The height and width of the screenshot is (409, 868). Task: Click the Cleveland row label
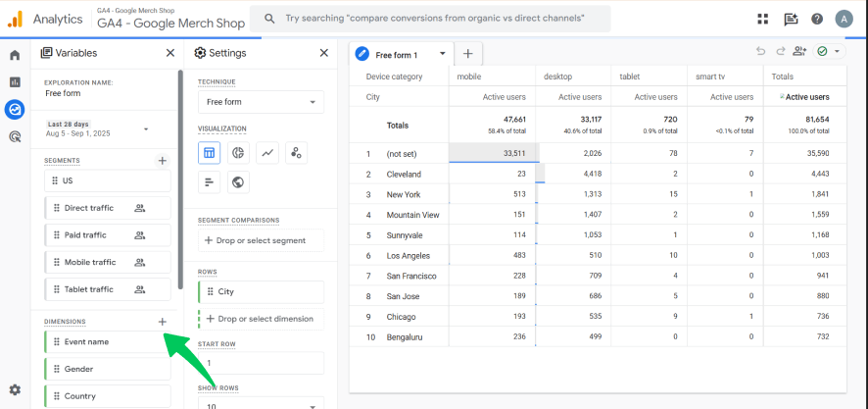coord(404,174)
